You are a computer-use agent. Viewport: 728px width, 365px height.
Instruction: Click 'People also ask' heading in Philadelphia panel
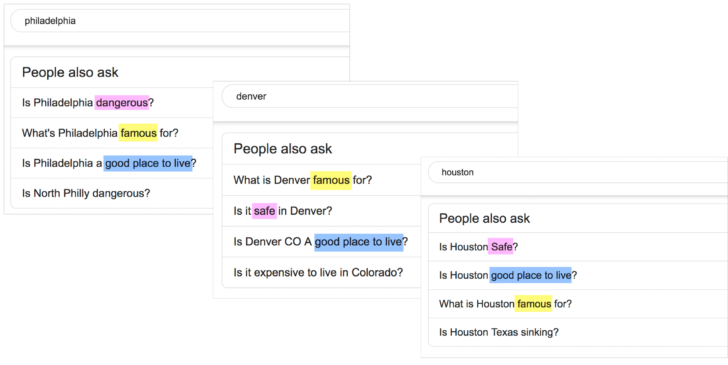click(x=70, y=72)
